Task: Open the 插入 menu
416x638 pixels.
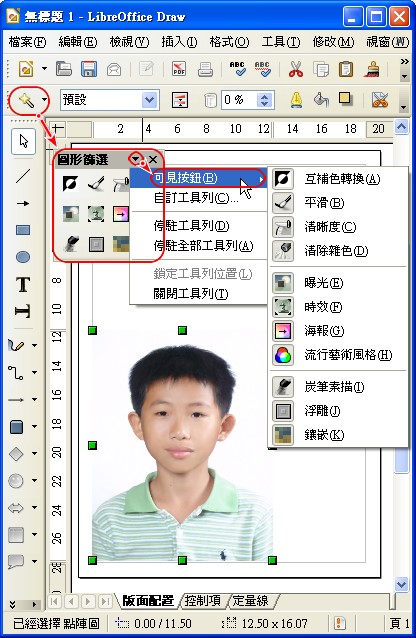Action: click(x=179, y=42)
